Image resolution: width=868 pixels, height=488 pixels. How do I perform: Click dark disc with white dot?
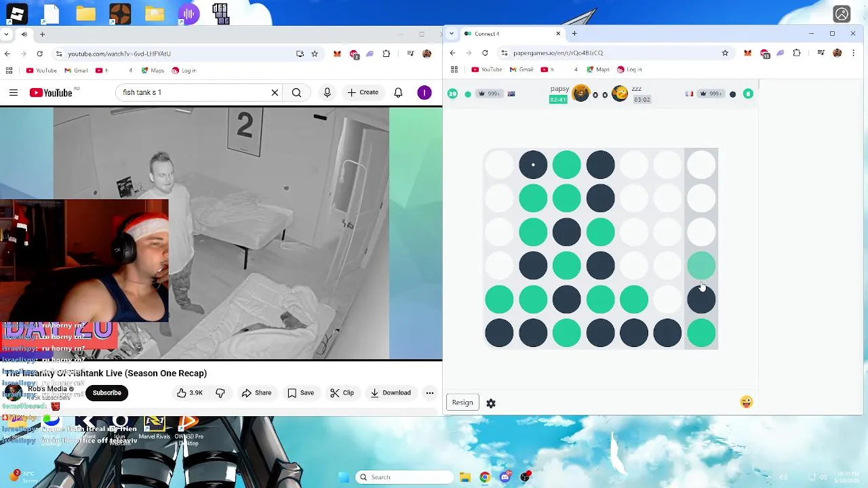533,165
